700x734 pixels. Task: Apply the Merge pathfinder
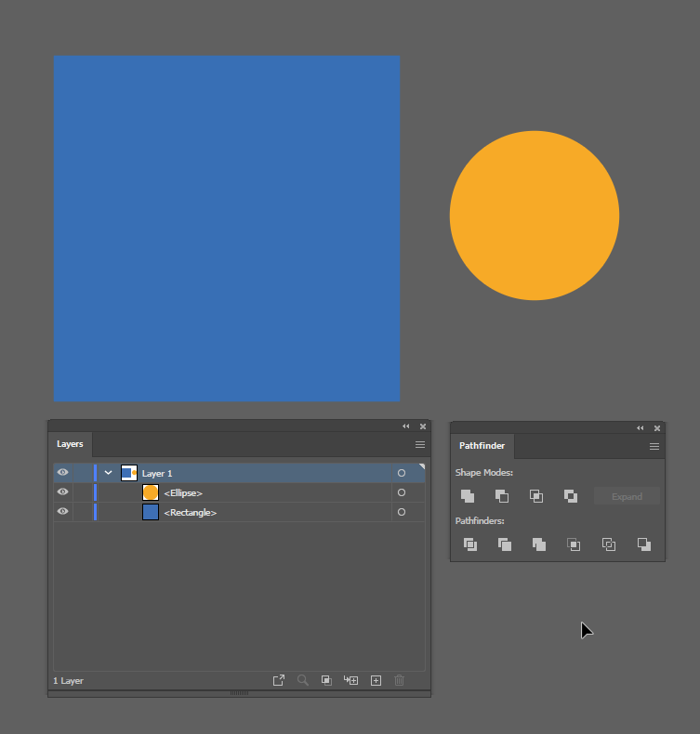click(539, 544)
